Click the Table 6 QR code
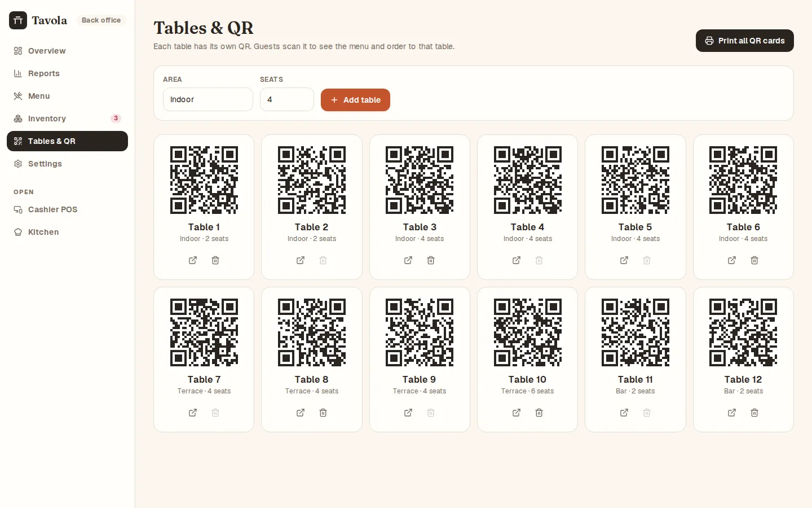 point(743,180)
